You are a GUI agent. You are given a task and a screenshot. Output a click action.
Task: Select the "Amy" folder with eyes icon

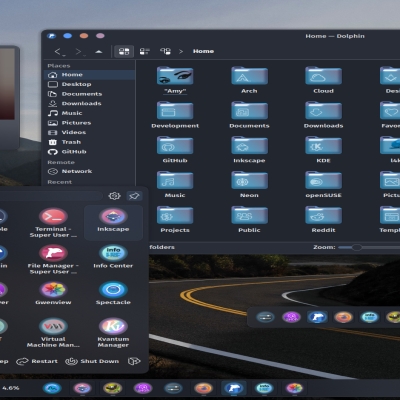(x=175, y=80)
